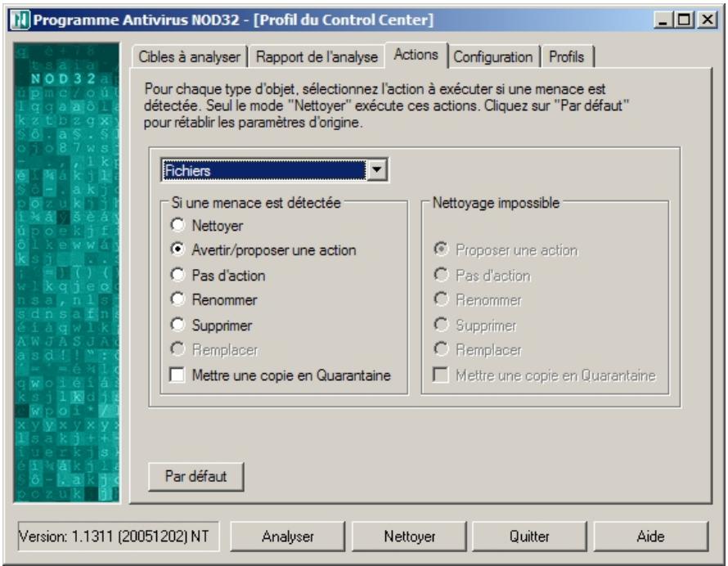
Task: Click the Par défaut button
Action: tap(196, 476)
